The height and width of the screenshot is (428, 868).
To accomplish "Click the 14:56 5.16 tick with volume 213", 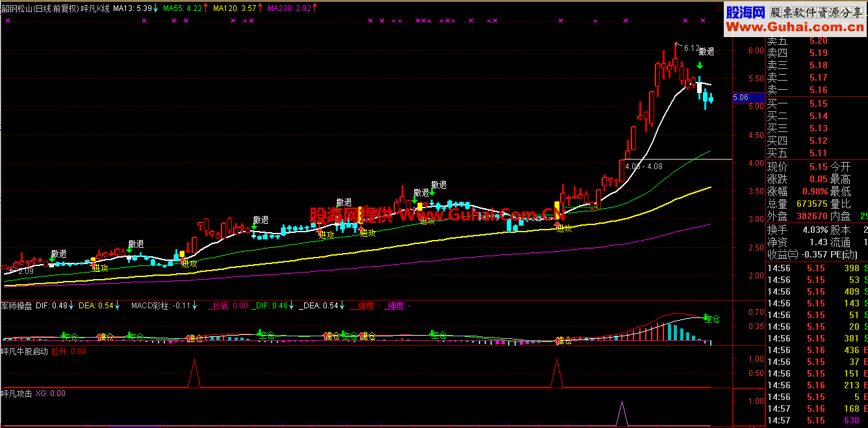I will coord(817,385).
